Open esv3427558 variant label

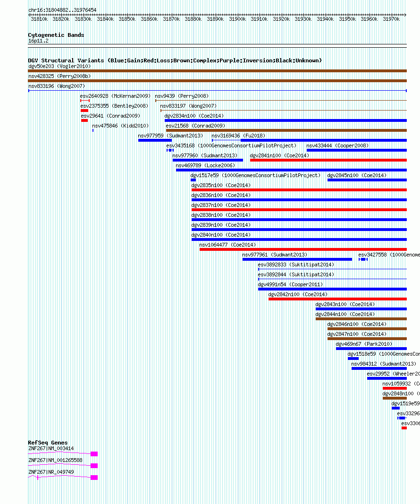[389, 255]
